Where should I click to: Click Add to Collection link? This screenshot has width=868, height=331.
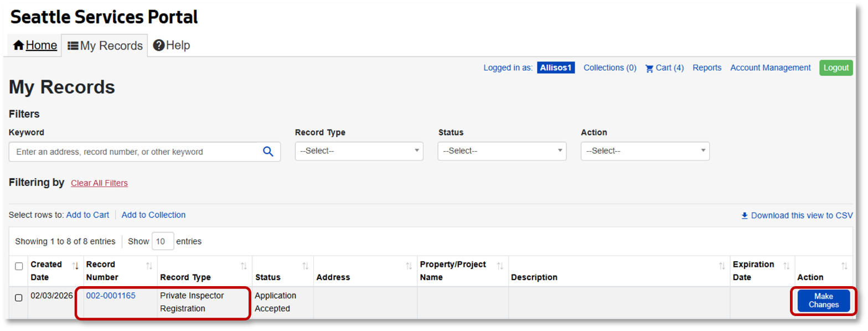(153, 215)
